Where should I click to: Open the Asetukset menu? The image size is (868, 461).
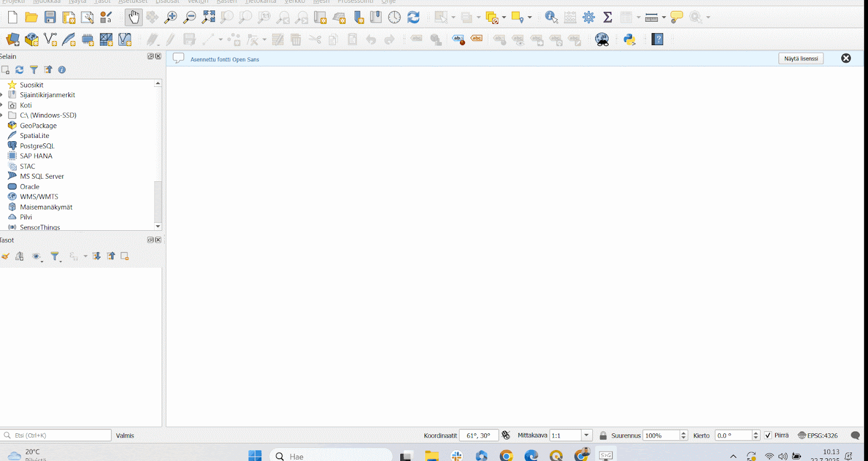(x=133, y=2)
